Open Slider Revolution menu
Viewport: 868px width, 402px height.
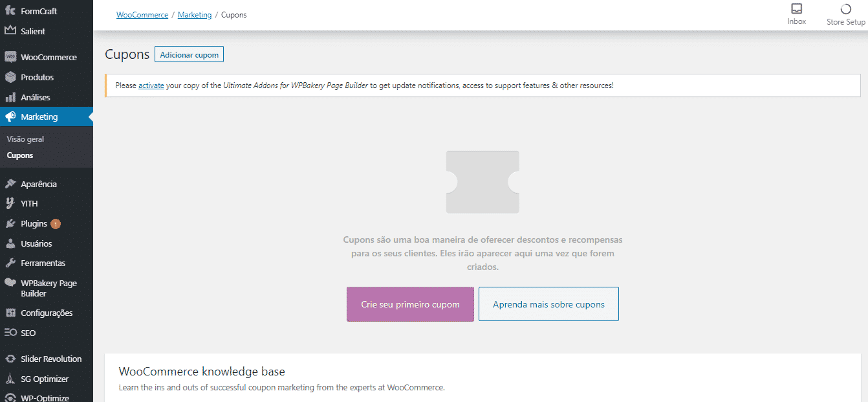tap(47, 359)
